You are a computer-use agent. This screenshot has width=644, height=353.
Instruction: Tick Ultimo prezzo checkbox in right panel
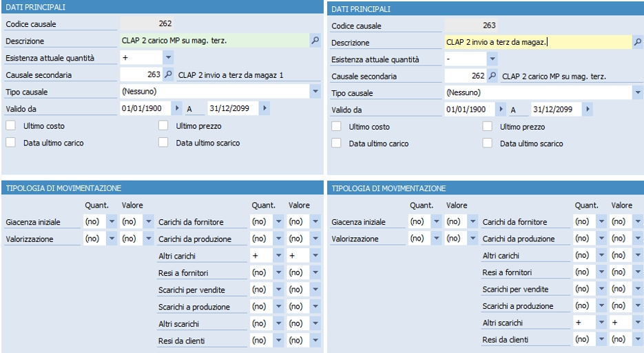487,126
